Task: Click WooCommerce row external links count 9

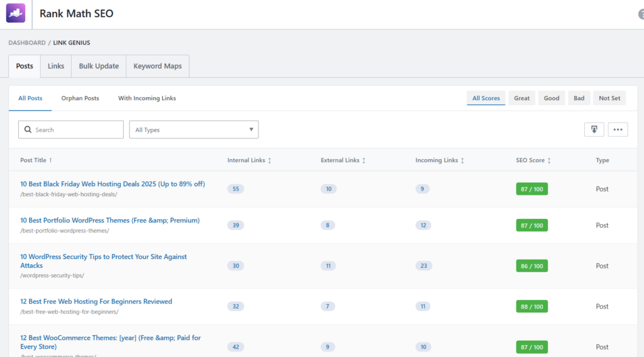Action: pos(327,347)
